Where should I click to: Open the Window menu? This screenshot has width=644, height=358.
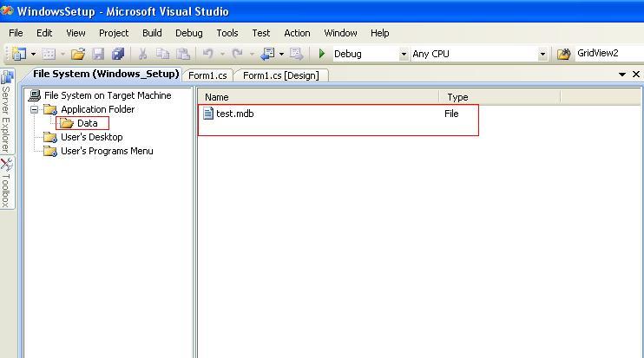[340, 33]
